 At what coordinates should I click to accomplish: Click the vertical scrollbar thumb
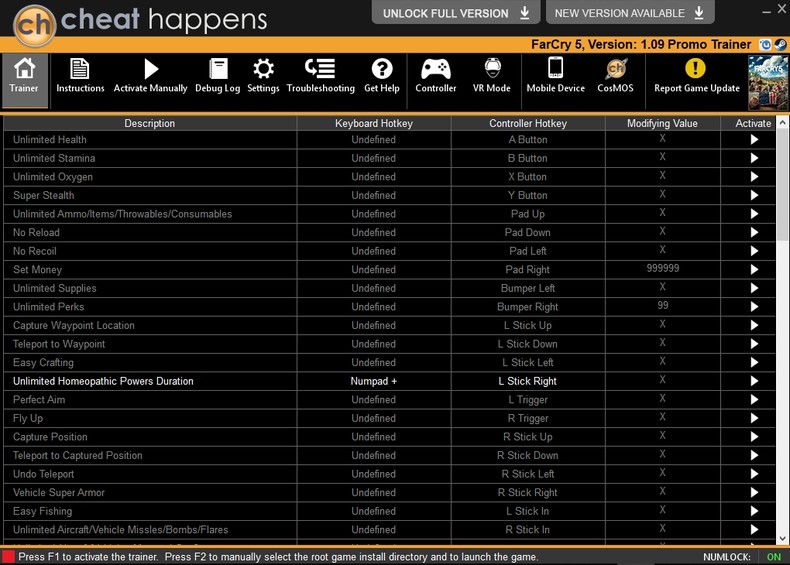(x=782, y=186)
